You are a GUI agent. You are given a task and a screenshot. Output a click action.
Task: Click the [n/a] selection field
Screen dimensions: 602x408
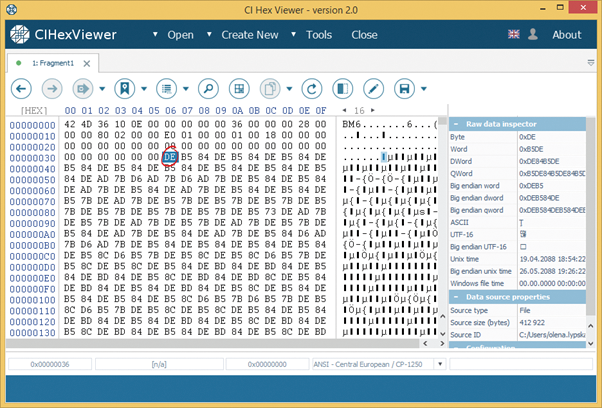coord(159,364)
